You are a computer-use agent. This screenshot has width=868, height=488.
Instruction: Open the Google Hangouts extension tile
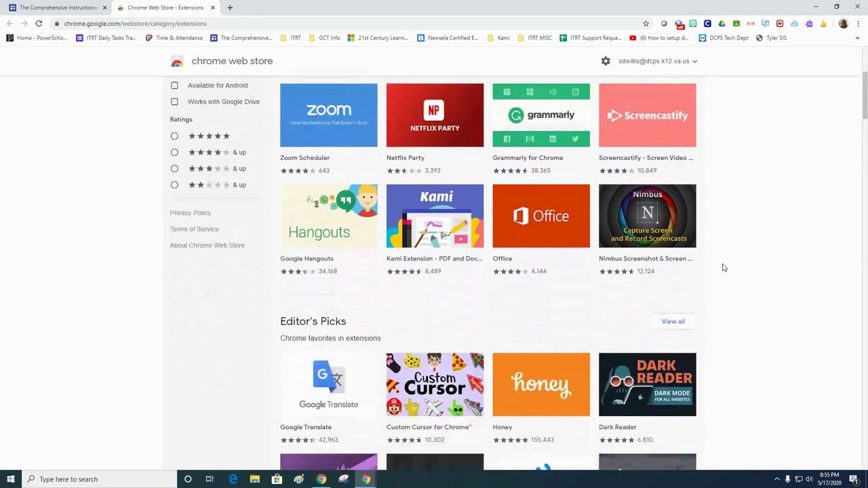tap(329, 230)
